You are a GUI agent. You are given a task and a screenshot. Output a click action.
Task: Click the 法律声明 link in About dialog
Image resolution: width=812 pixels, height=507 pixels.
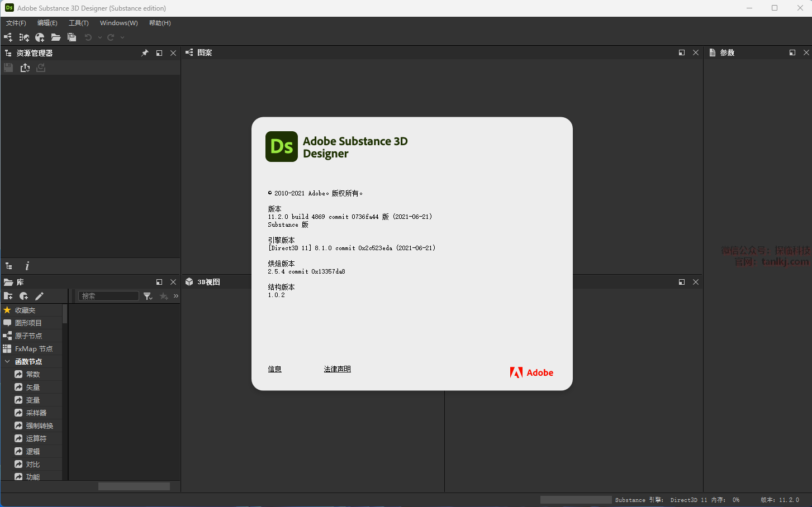point(337,369)
